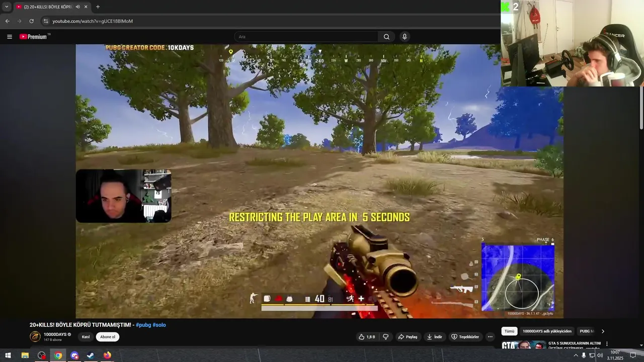This screenshot has width=644, height=362.
Task: Click the #solo hashtag link
Action: point(159,325)
